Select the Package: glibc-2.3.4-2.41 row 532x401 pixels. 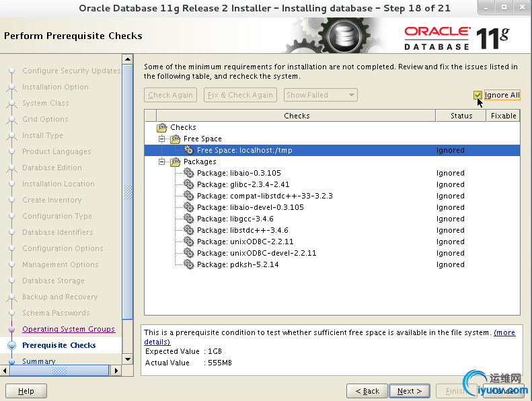pyautogui.click(x=332, y=184)
